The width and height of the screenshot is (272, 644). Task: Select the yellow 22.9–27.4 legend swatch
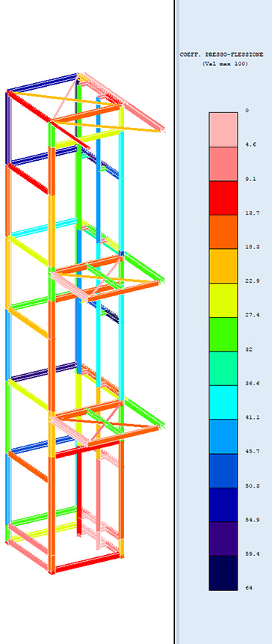223,300
